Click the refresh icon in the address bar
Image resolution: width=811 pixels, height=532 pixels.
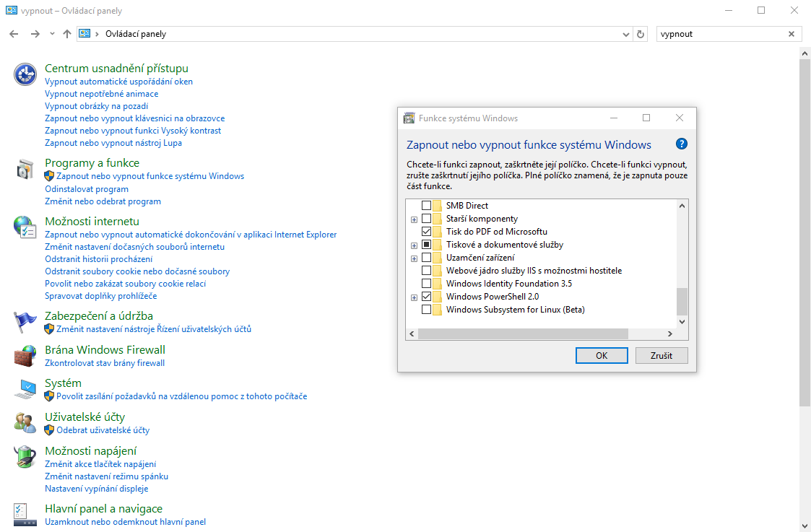(x=641, y=33)
